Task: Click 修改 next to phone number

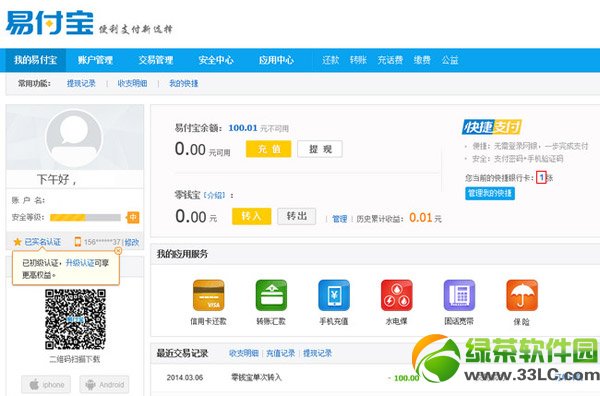Action: pos(132,242)
